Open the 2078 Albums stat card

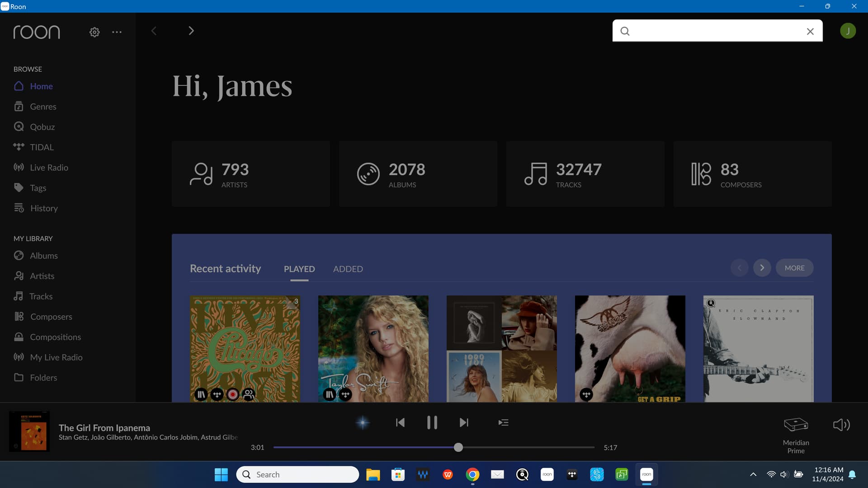[418, 174]
